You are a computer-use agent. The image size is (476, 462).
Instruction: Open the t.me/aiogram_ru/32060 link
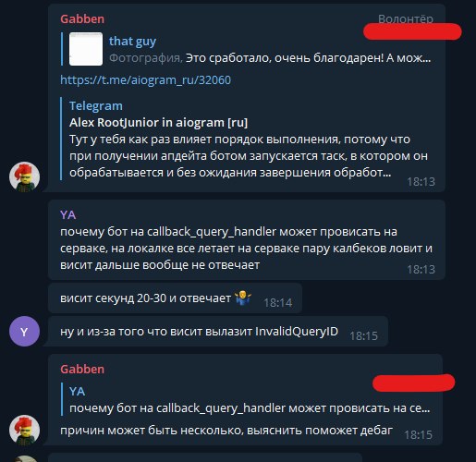145,80
